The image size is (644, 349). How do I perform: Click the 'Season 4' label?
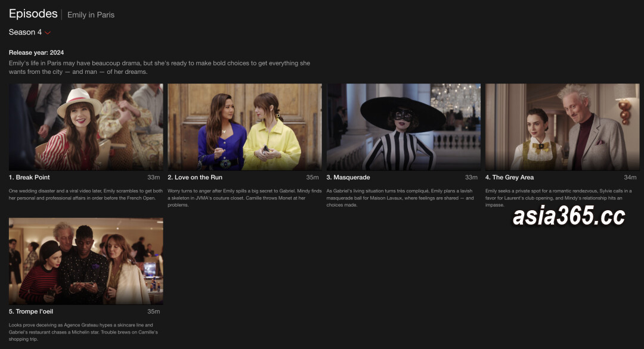(25, 32)
